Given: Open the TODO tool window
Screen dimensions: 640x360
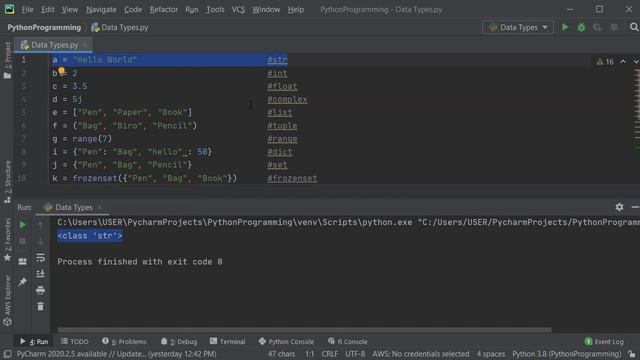Looking at the screenshot, I should tap(75, 341).
